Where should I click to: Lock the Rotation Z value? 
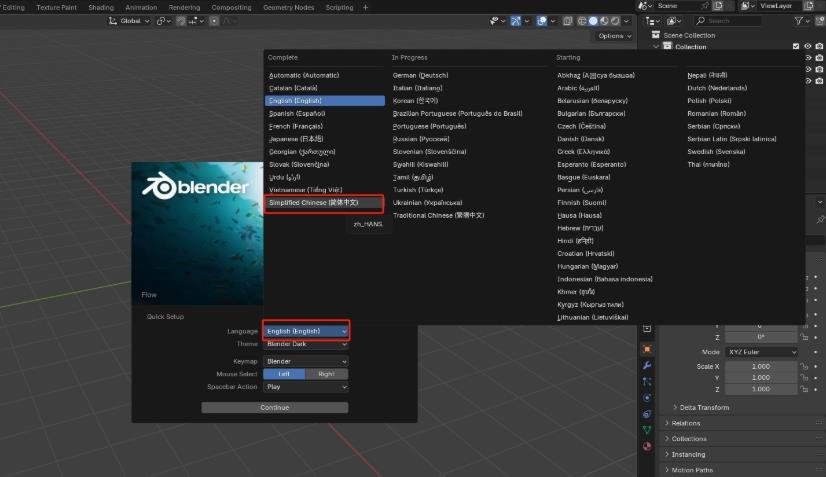pos(804,337)
